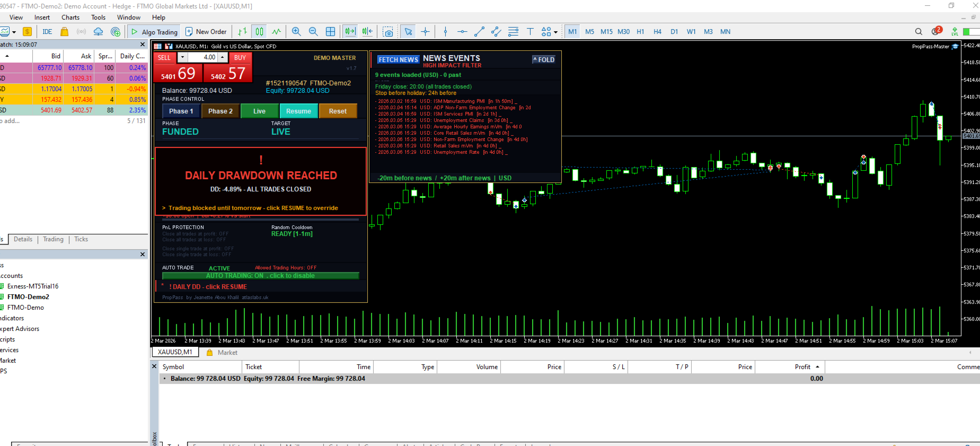Toggle Close all trades at profit
The image size is (980, 446).
196,234
